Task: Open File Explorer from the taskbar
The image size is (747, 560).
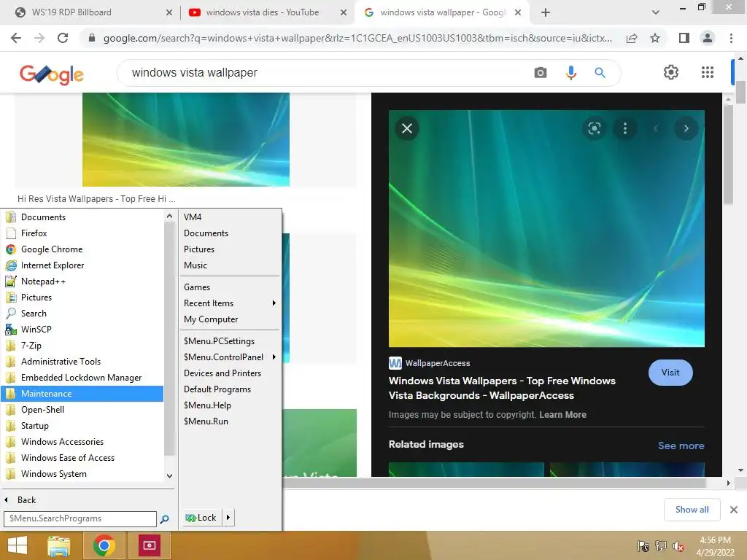Action: 58,545
